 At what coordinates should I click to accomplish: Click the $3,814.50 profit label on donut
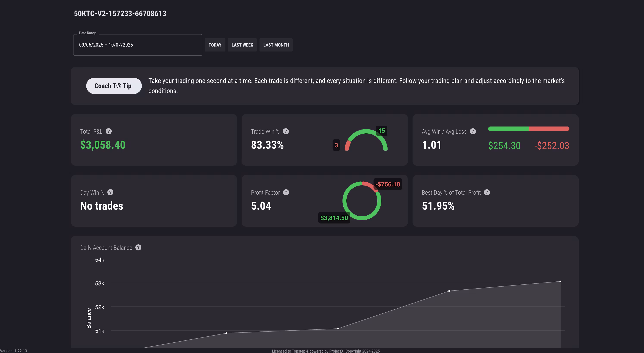pyautogui.click(x=334, y=218)
